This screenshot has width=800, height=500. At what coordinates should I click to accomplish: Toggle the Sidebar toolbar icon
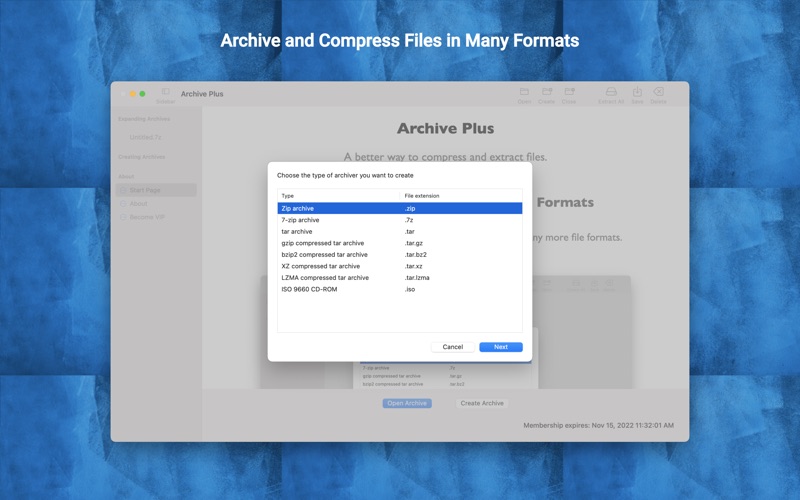166,91
